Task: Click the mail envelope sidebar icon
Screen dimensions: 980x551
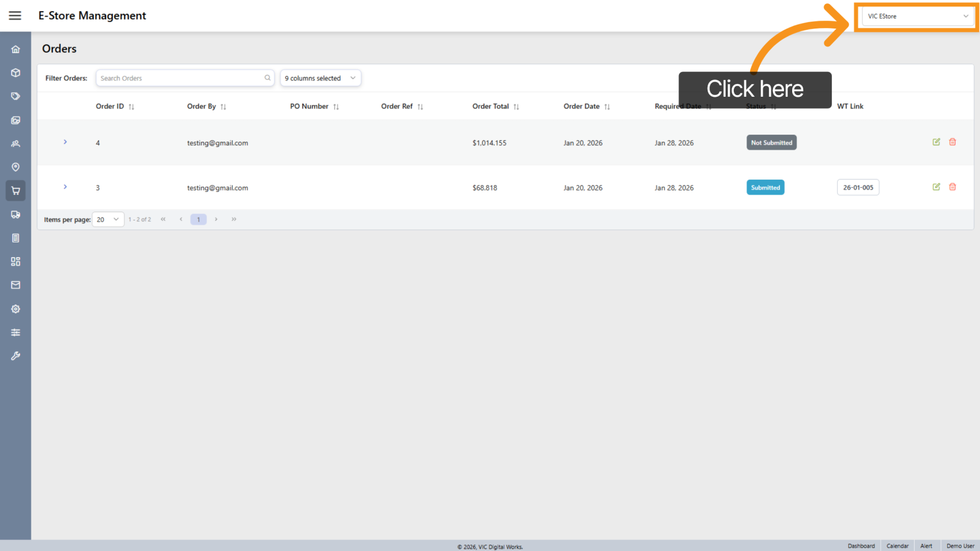Action: coord(16,285)
